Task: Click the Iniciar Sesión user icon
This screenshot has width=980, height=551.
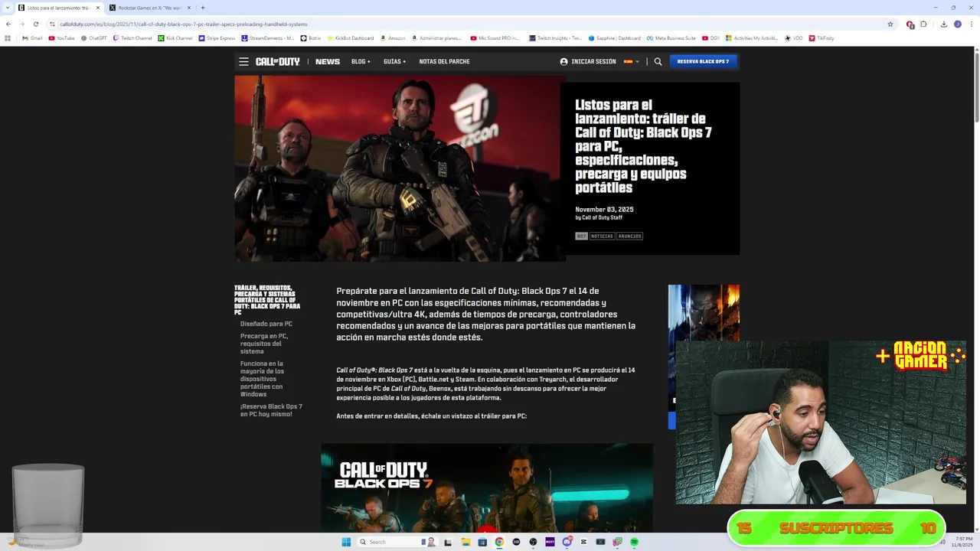Action: coord(563,61)
